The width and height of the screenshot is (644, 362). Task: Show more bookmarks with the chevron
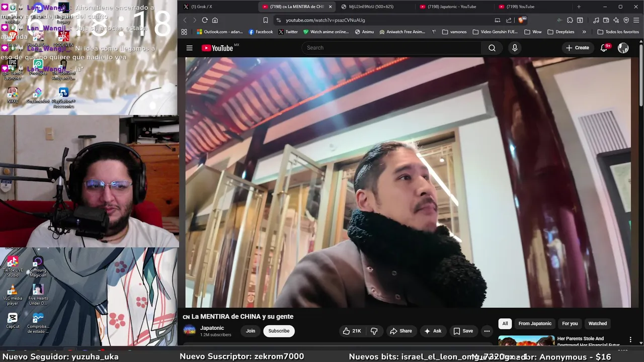(x=584, y=32)
